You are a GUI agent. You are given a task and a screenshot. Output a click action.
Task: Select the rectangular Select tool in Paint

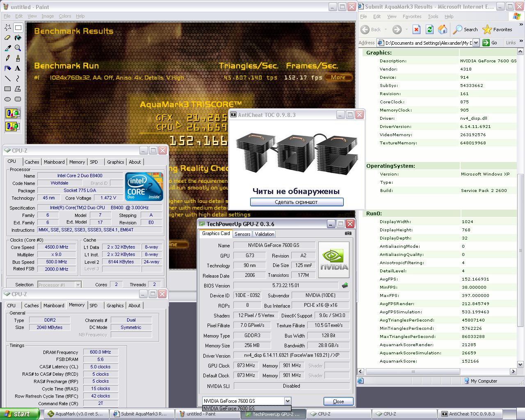18,27
